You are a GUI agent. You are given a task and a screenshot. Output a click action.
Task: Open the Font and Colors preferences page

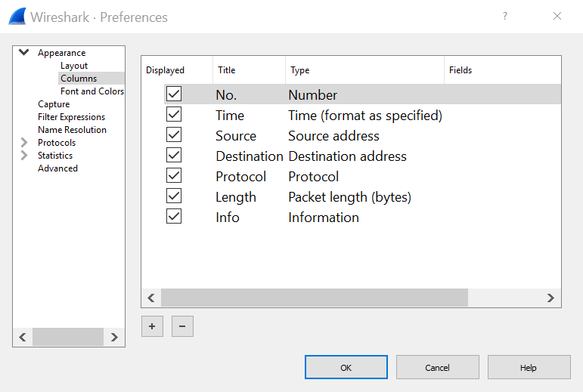[92, 91]
